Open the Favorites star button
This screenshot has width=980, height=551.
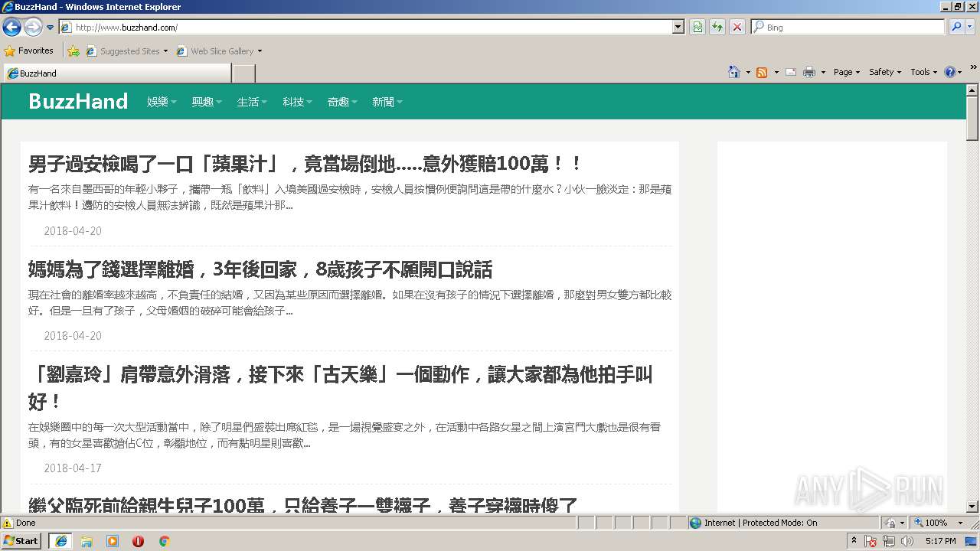(29, 51)
